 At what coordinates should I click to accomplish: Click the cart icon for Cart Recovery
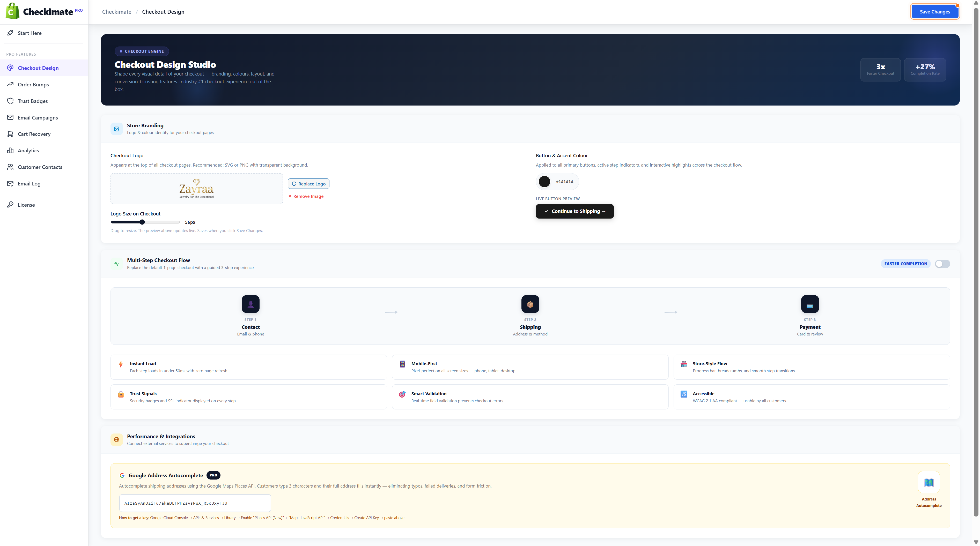(10, 134)
